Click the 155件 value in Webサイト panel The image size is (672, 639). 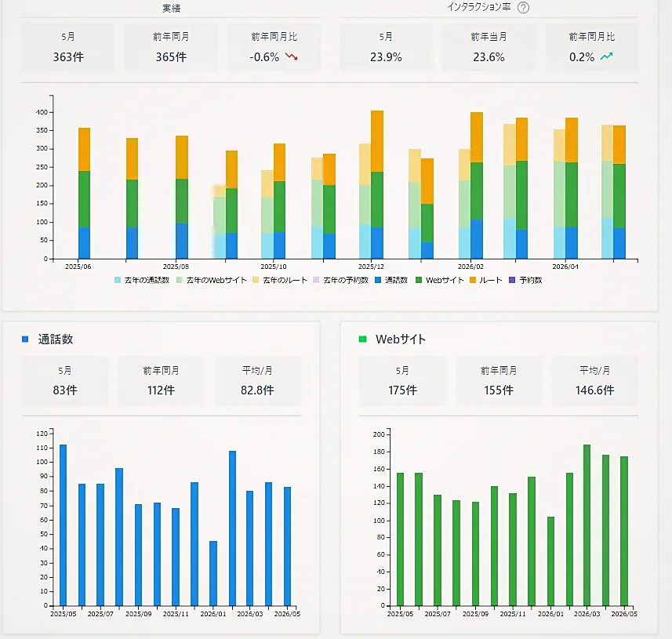[x=499, y=390]
